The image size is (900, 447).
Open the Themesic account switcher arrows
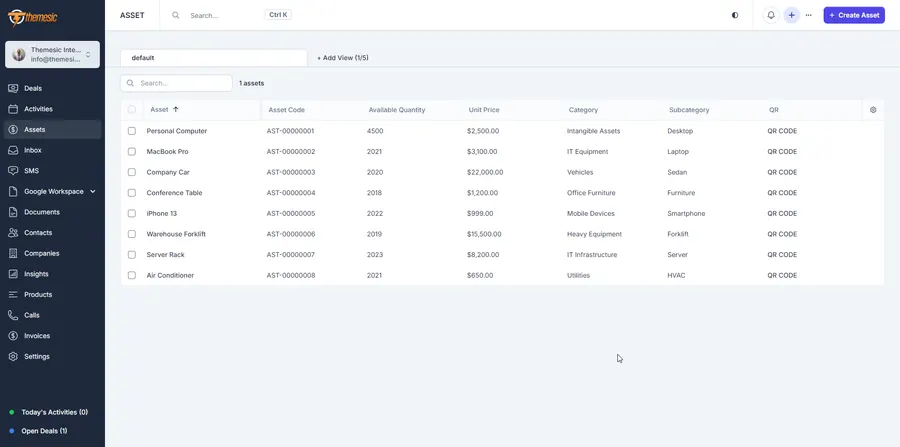click(88, 55)
